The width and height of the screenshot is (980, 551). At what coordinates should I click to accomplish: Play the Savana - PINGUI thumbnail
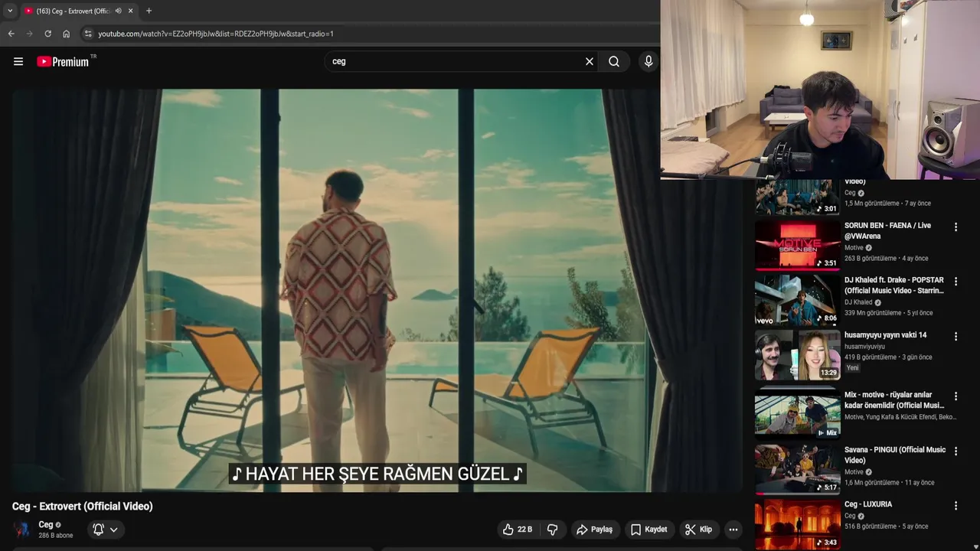797,469
